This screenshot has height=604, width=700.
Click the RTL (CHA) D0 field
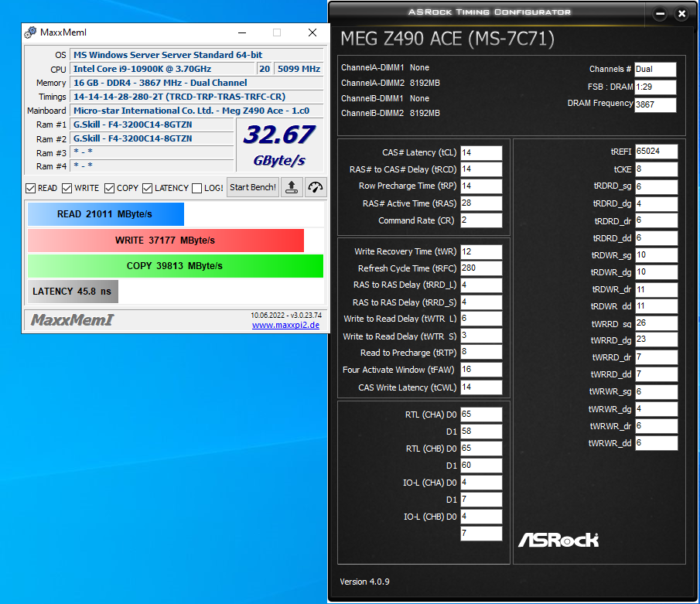pyautogui.click(x=481, y=415)
